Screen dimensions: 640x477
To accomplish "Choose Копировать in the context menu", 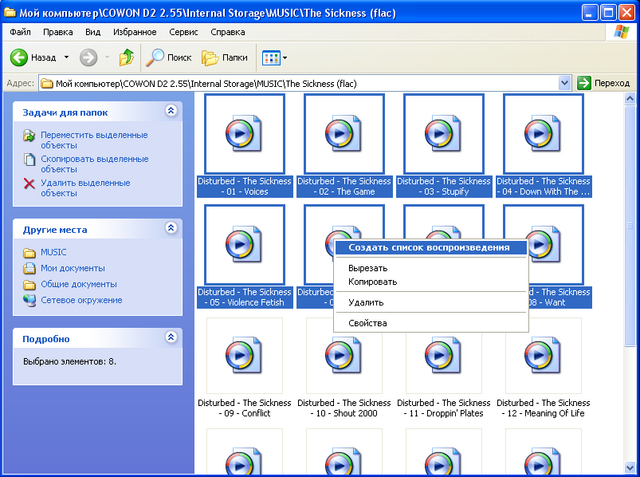I will (431, 282).
